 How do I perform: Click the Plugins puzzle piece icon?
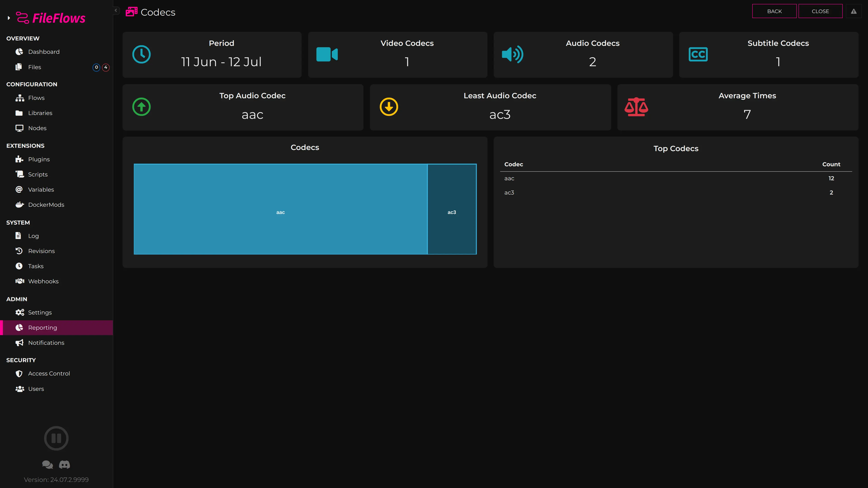tap(19, 159)
